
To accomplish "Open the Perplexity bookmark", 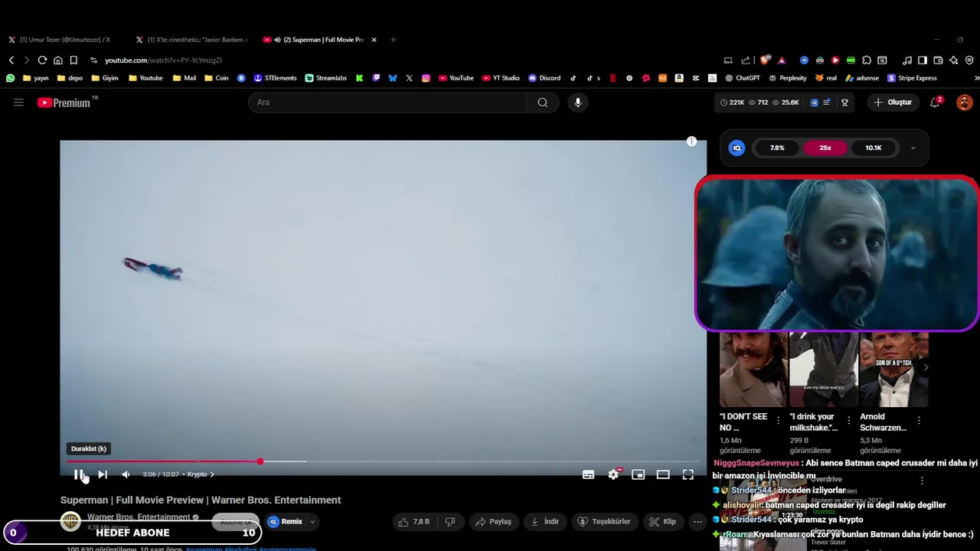I will [787, 78].
